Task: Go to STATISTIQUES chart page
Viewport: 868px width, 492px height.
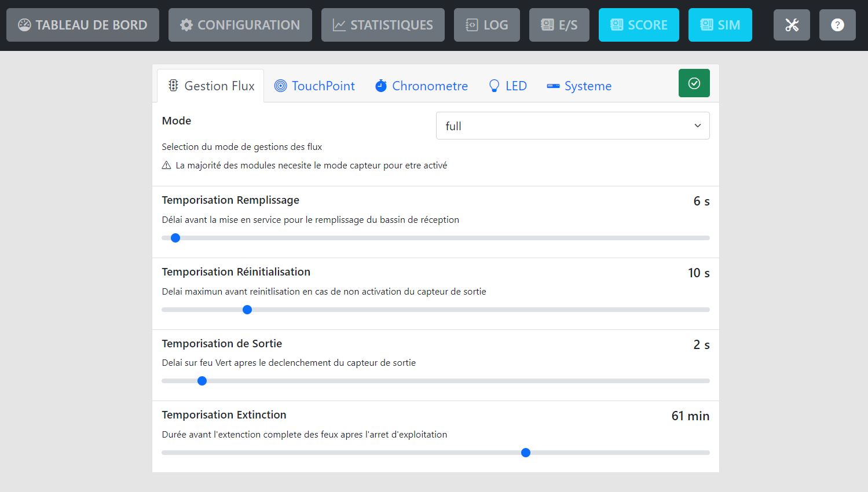Action: pos(383,25)
